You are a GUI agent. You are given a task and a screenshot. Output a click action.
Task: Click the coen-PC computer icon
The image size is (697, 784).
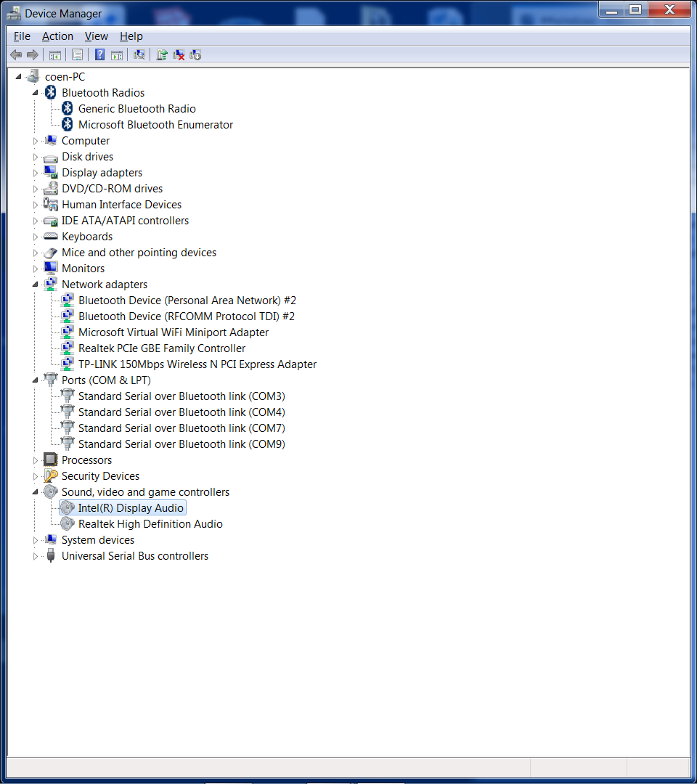(33, 76)
